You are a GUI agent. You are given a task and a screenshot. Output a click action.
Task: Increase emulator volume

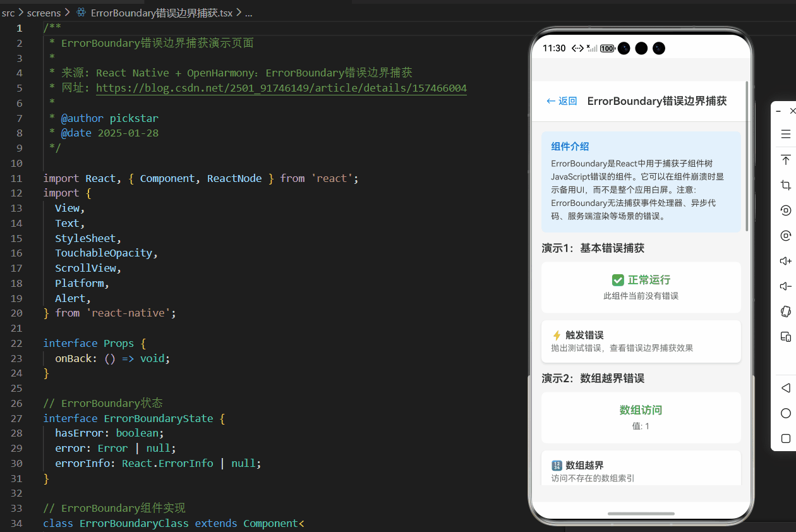(786, 261)
